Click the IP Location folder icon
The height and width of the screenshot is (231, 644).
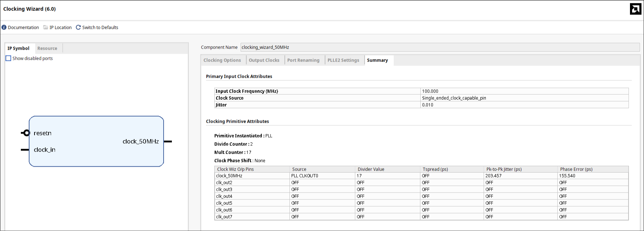46,27
